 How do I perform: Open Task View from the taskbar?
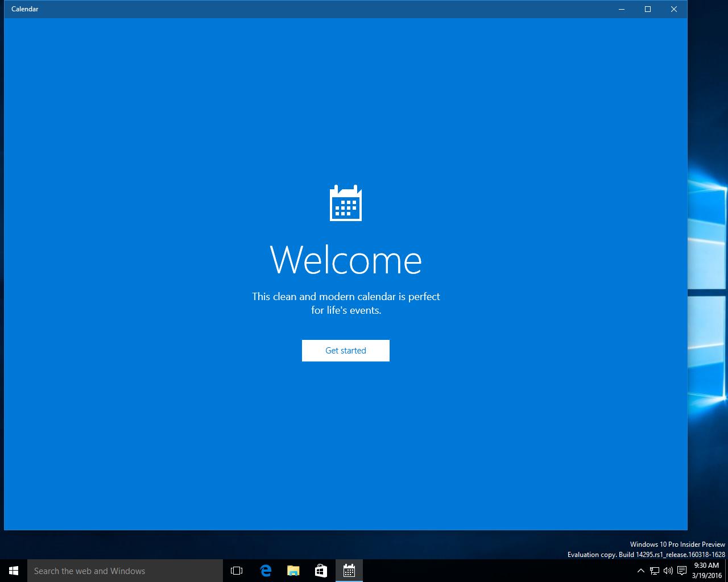click(237, 571)
